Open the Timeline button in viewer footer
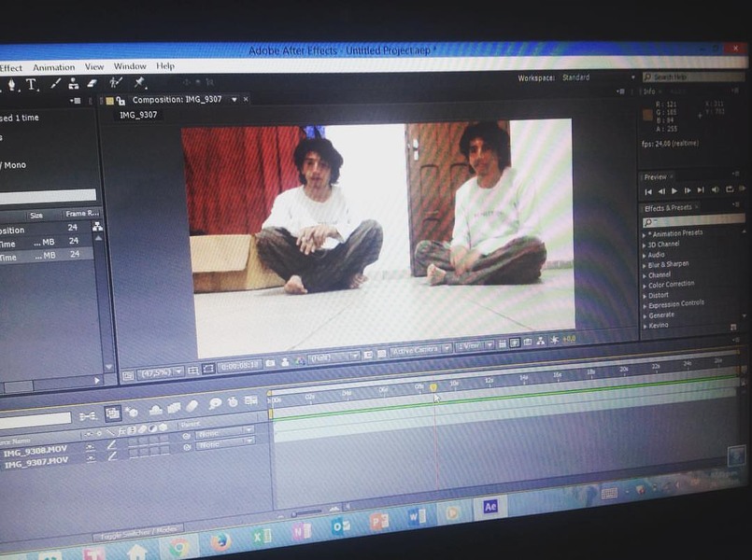The image size is (752, 560). 528,342
